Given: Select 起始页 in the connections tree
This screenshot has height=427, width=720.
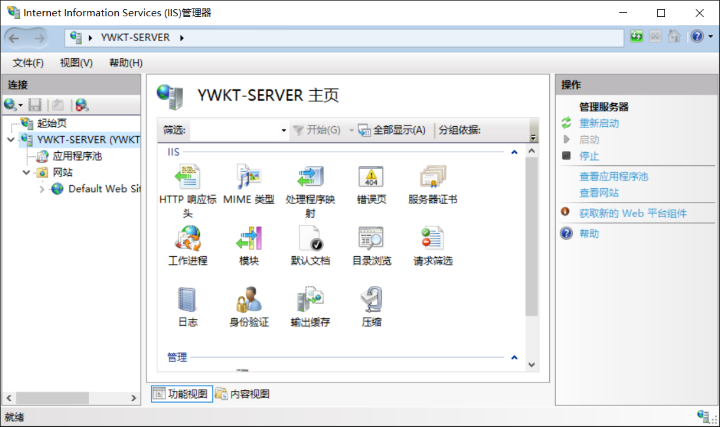Looking at the screenshot, I should coord(51,123).
